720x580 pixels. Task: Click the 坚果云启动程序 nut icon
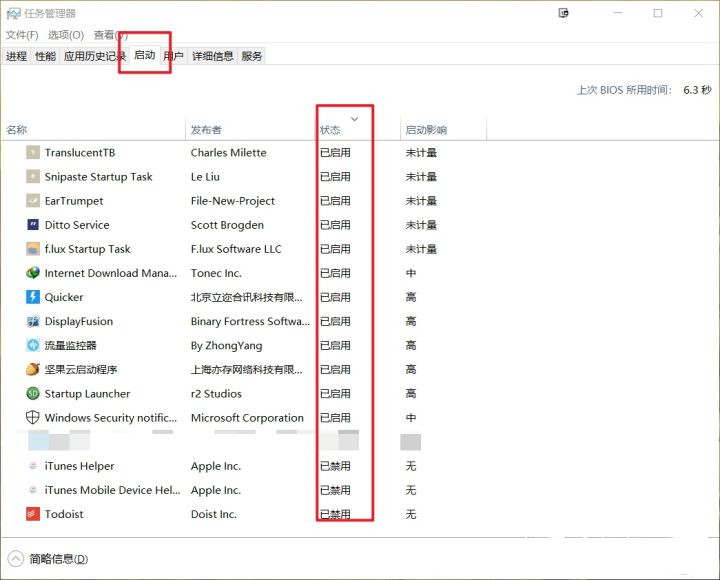[x=33, y=370]
